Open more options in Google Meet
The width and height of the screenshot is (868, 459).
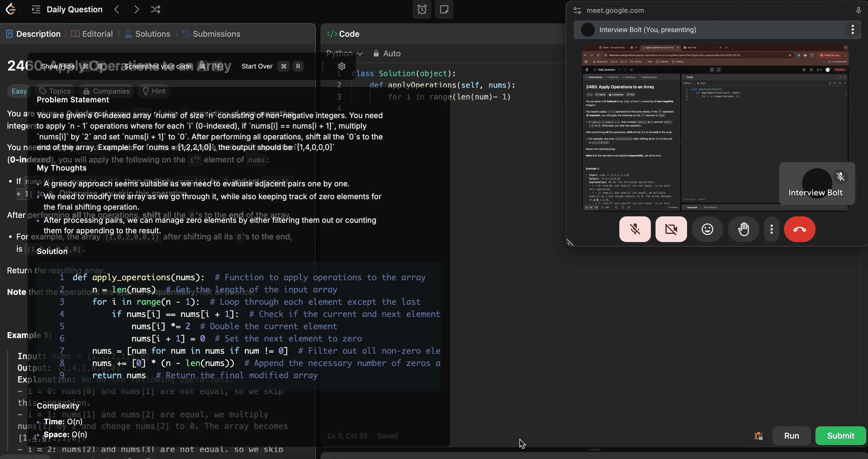click(x=772, y=229)
